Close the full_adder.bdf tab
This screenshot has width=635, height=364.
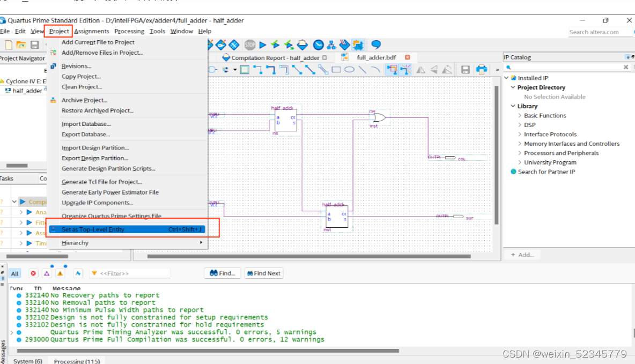coord(408,57)
